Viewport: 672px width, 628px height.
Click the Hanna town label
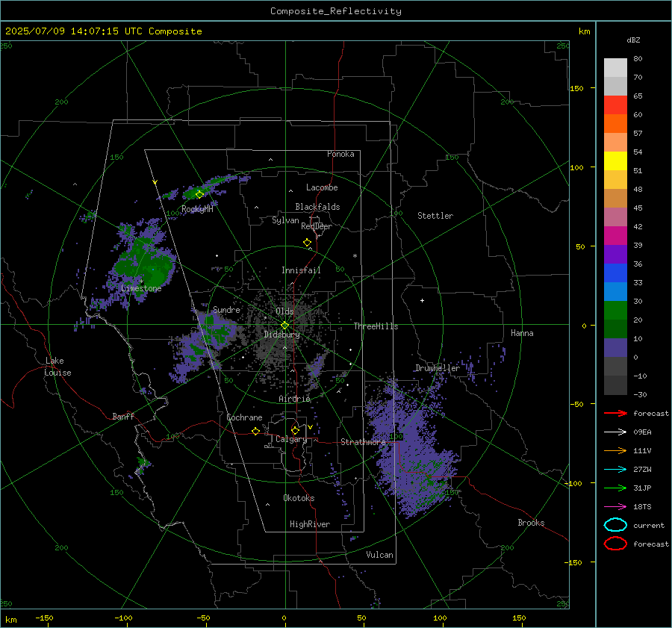click(522, 333)
